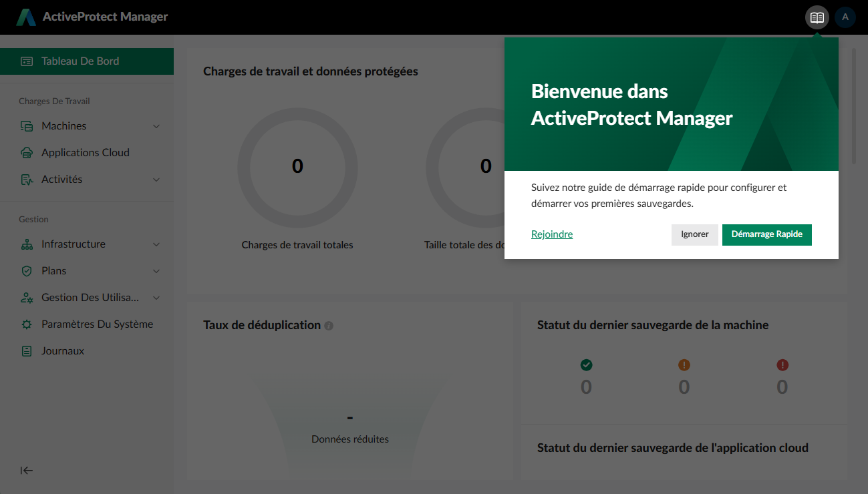The width and height of the screenshot is (868, 494).
Task: Select the Plans shield icon
Action: 25,270
